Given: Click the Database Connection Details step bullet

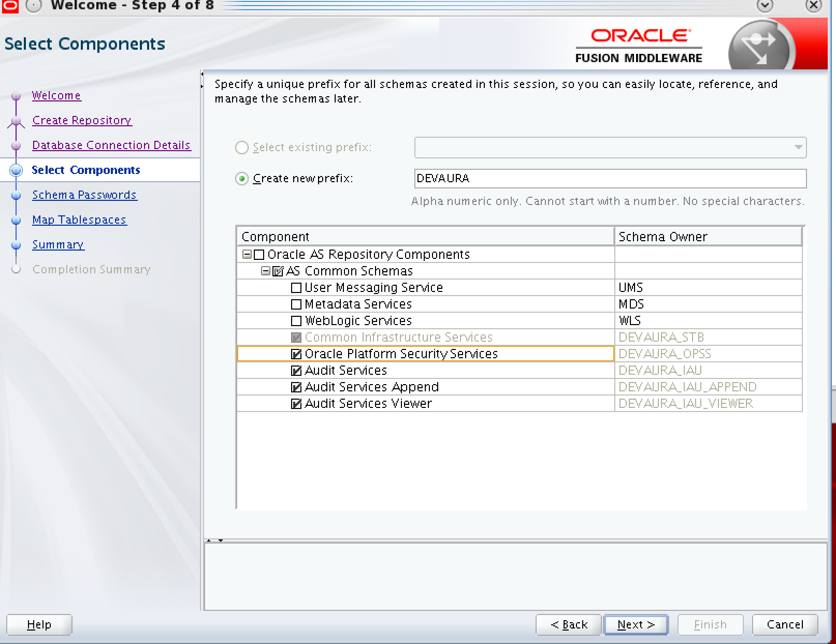Looking at the screenshot, I should [17, 146].
